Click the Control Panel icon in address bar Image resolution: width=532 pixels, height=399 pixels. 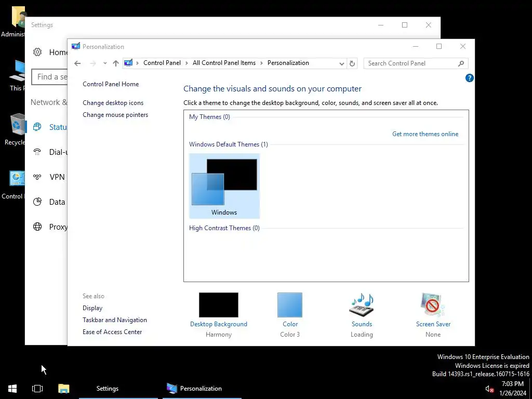[x=128, y=63]
